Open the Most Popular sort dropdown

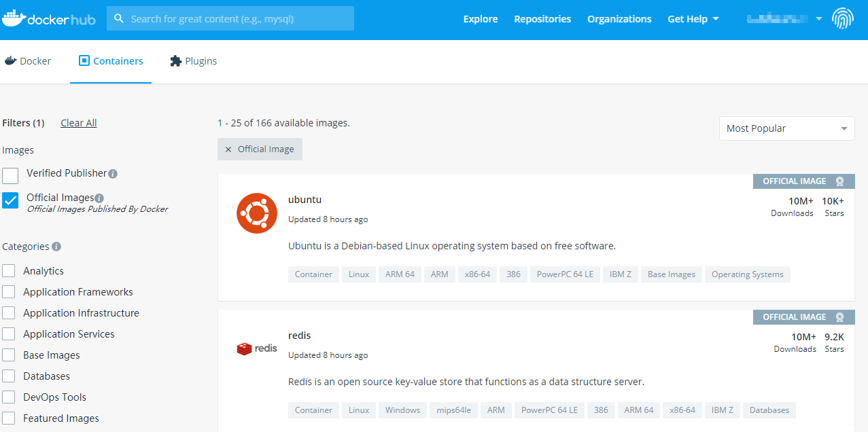pyautogui.click(x=787, y=128)
